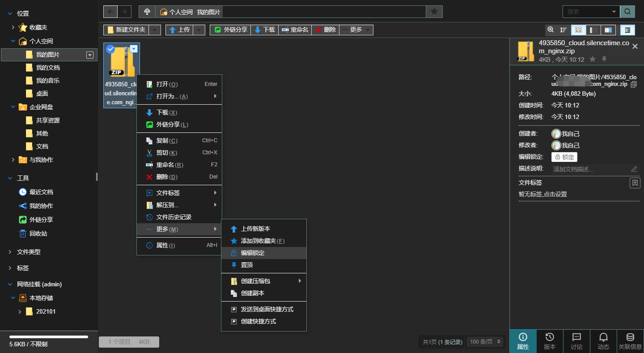Viewport: 644px width, 353px height.
Task: Expand the 收藏夹 tree node
Action: (13, 27)
